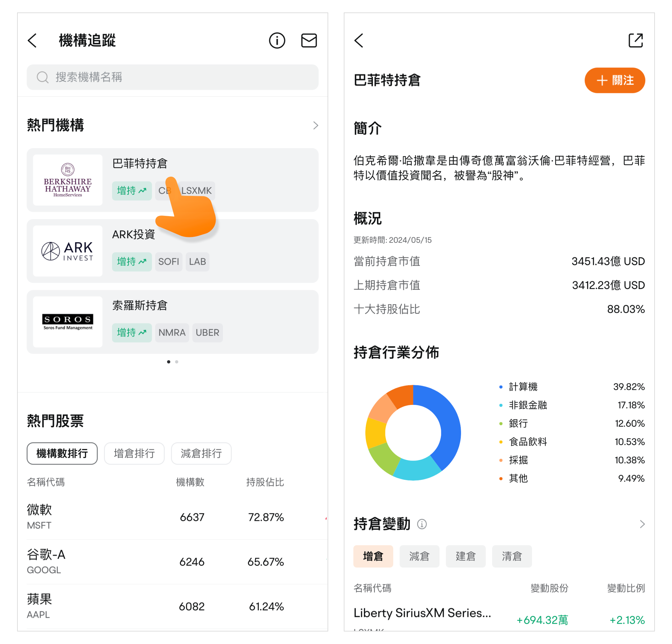Expand 熱門機構 with the chevron arrow
Image resolution: width=672 pixels, height=644 pixels.
tap(315, 125)
